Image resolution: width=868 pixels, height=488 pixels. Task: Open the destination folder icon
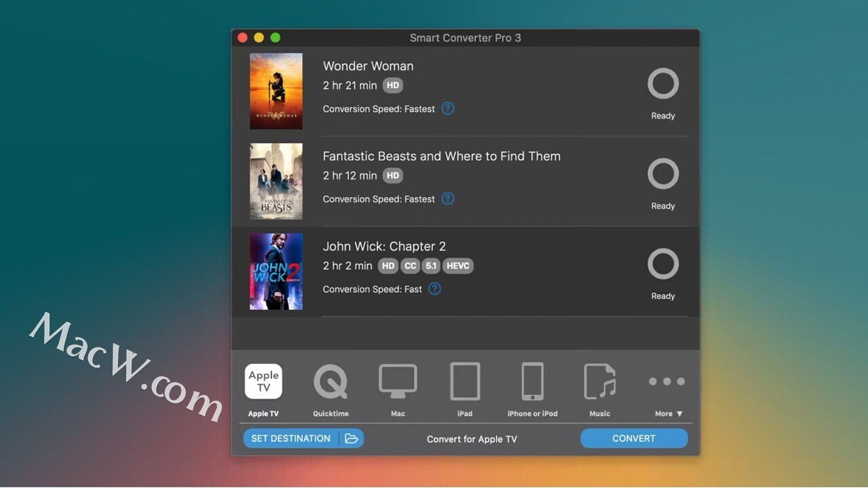point(351,439)
